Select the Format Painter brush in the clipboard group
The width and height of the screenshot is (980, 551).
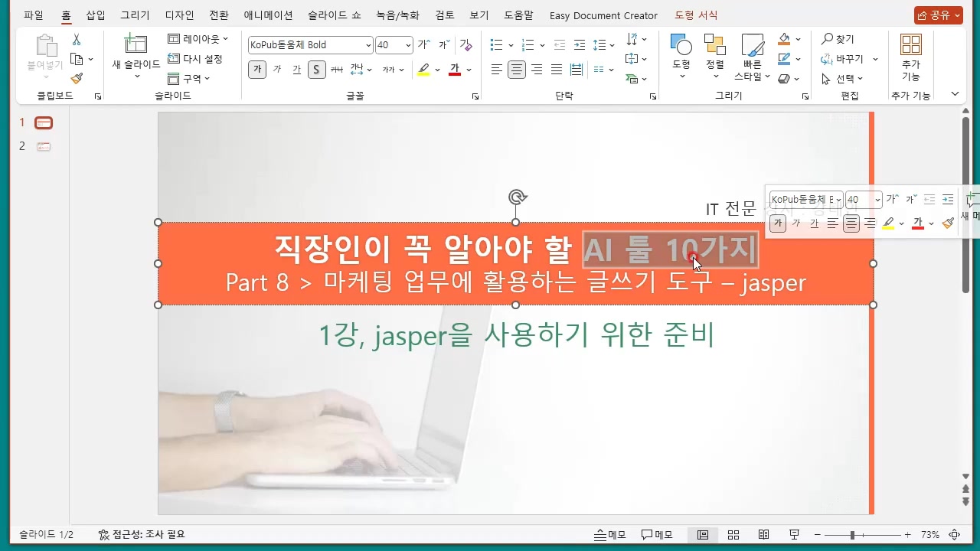click(77, 78)
